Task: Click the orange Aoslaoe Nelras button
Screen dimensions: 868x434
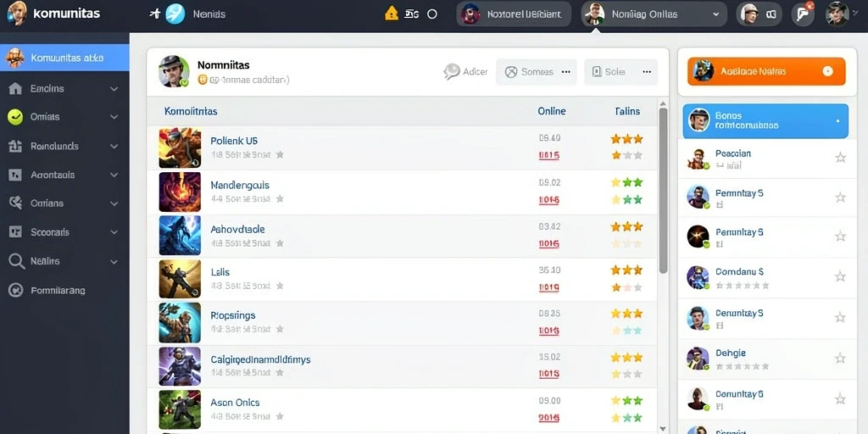Action: point(766,71)
